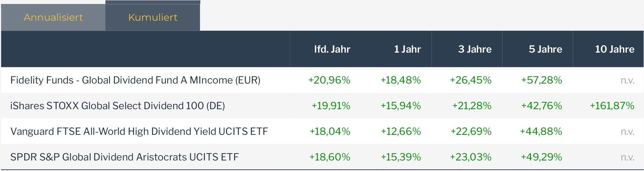Click the 1 Jahr column header
The image size is (644, 171).
tap(407, 49)
